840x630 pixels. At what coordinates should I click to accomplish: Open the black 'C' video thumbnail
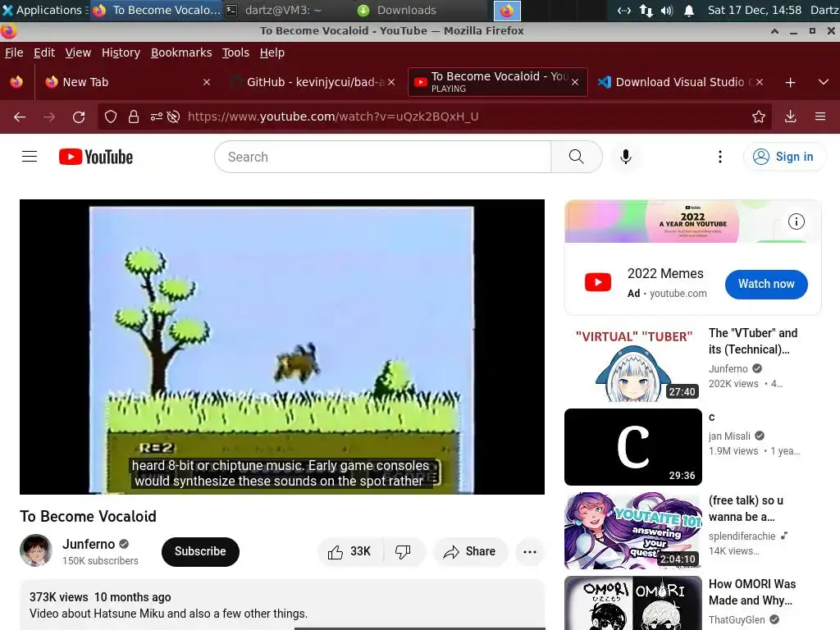(x=632, y=447)
